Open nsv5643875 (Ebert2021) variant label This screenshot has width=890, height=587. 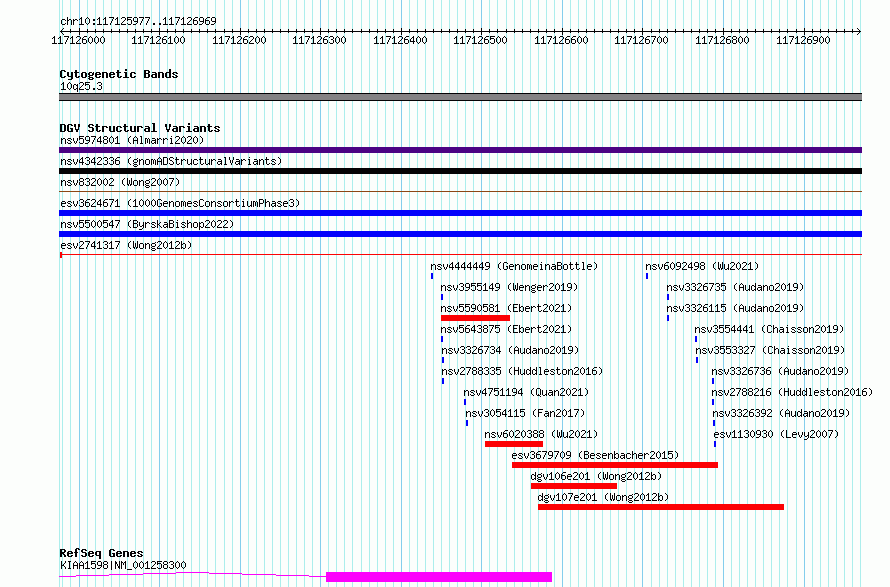506,329
